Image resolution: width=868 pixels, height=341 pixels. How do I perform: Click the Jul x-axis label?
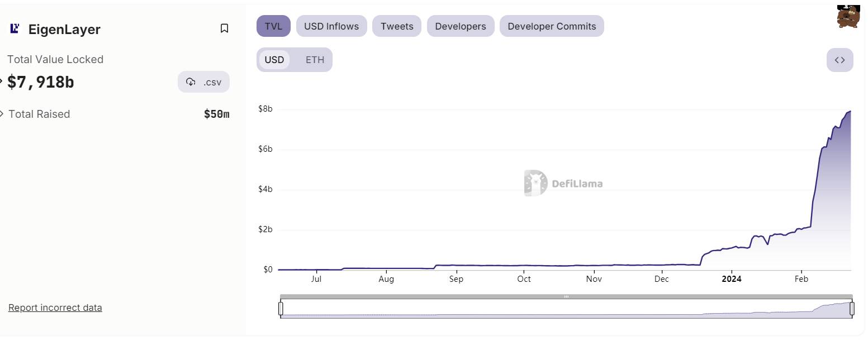(316, 279)
